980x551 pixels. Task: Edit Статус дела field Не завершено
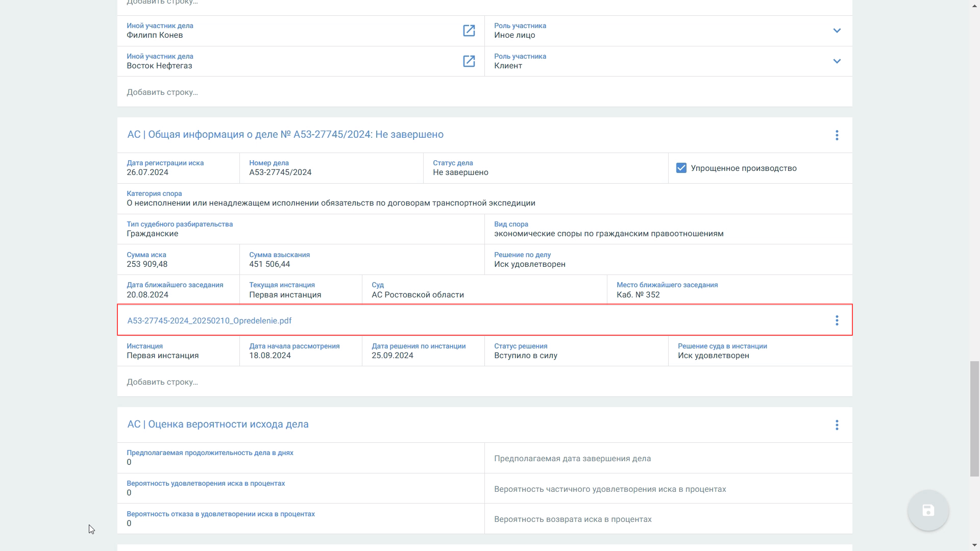(546, 168)
